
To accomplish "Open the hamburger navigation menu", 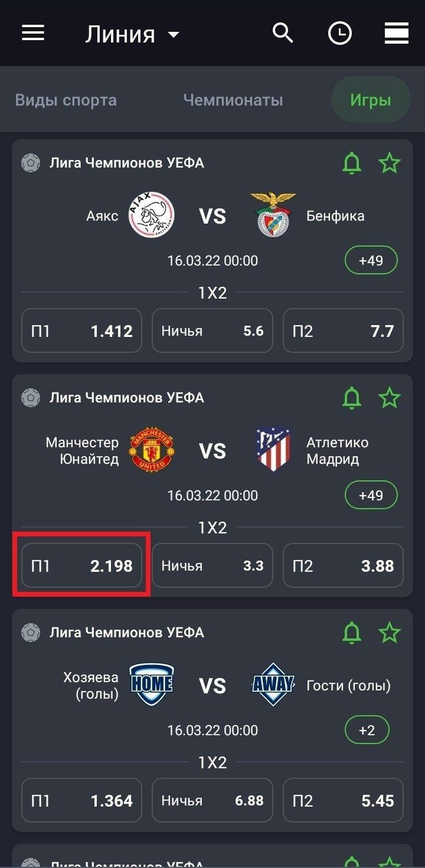I will pyautogui.click(x=33, y=34).
